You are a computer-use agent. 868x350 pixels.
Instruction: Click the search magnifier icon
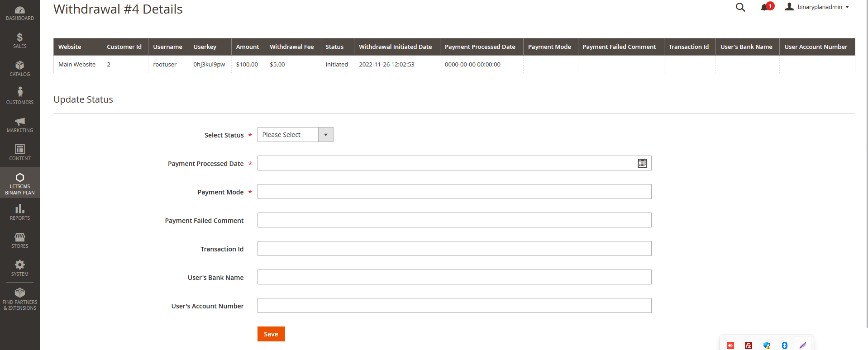(740, 7)
